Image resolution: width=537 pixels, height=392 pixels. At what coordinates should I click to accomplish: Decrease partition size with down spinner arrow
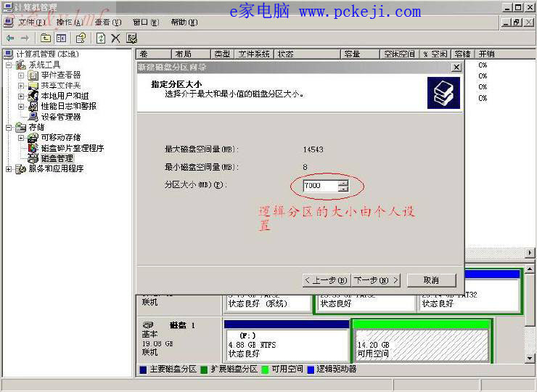[343, 189]
